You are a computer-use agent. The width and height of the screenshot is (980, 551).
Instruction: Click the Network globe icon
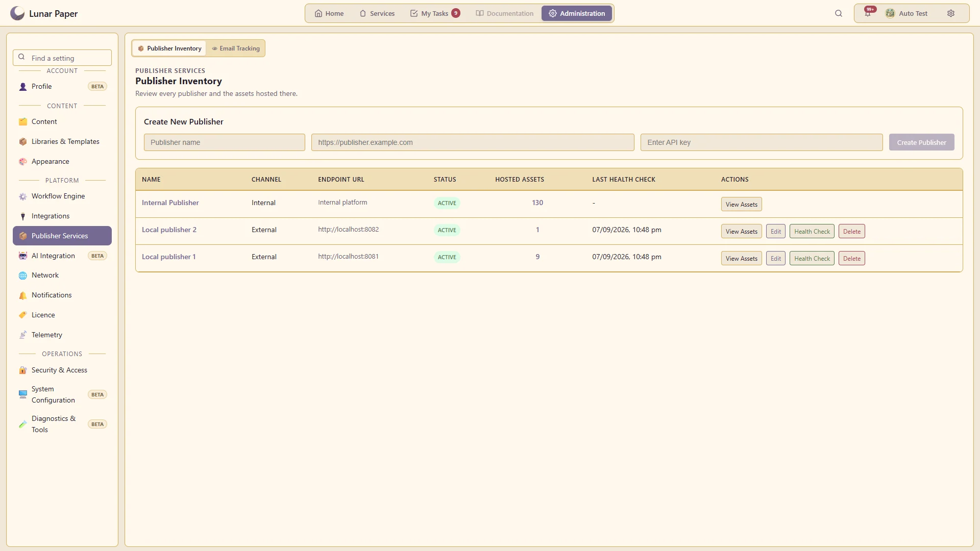tap(23, 275)
